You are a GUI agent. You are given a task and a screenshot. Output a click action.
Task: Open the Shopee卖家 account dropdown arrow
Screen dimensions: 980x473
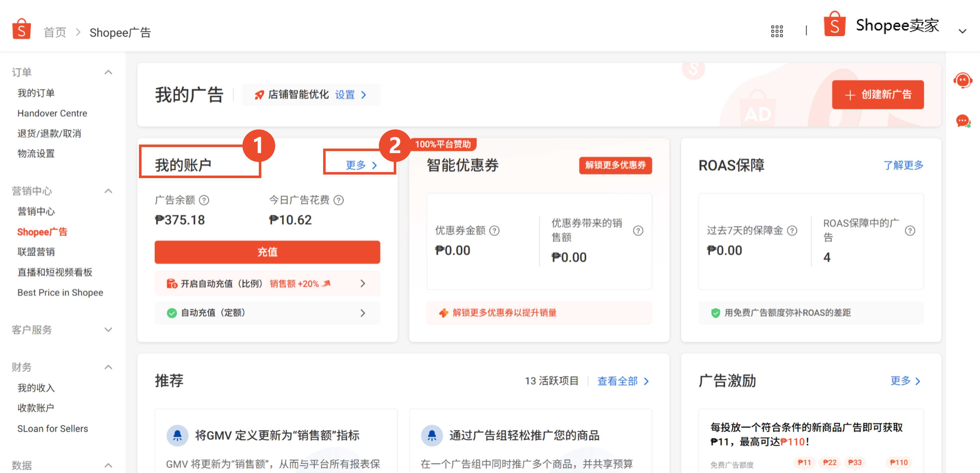coord(963,31)
